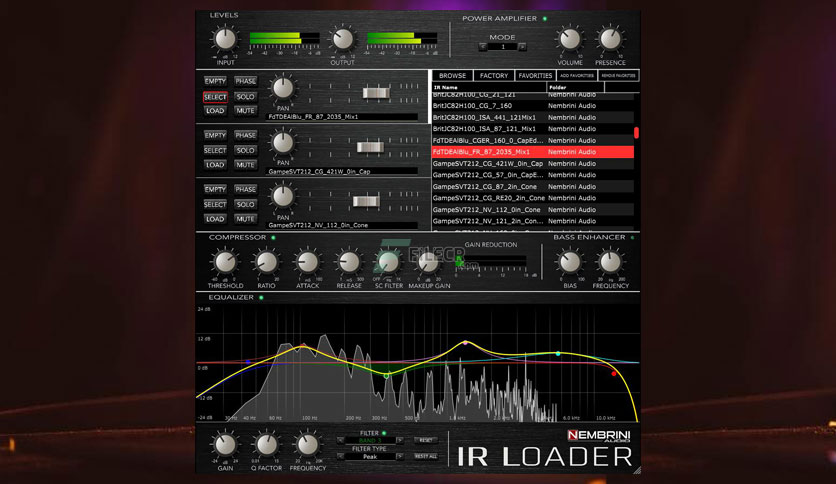The width and height of the screenshot is (836, 484).
Task: Step to the next filter band
Action: [399, 440]
